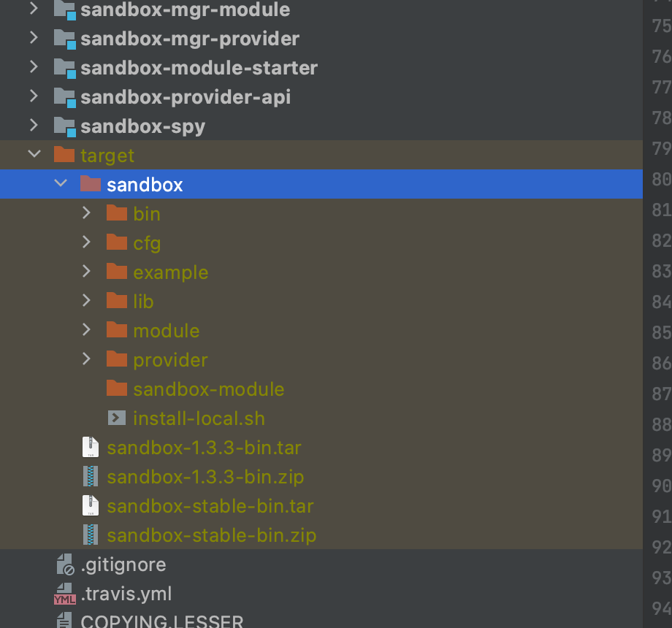Collapse the selected sandbox folder
Image resolution: width=672 pixels, height=628 pixels.
[x=61, y=184]
